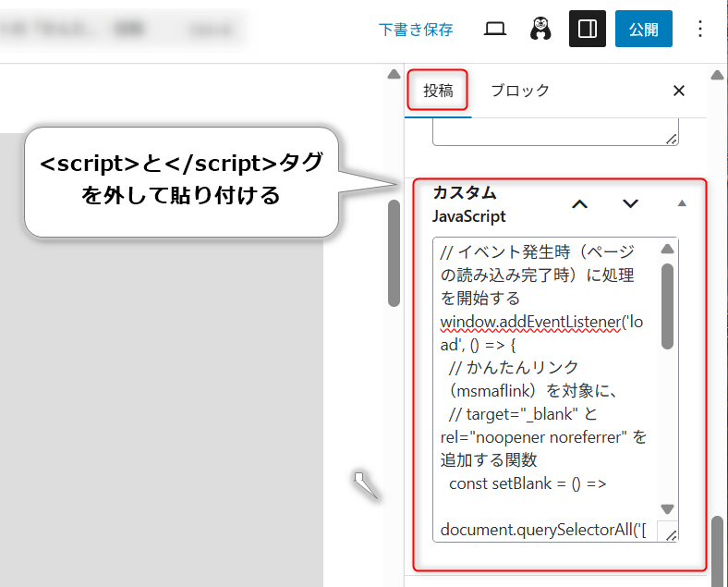Viewport: 728px width, 587px height.
Task: Click the sidebar scroll up arrow
Action: click(x=717, y=75)
